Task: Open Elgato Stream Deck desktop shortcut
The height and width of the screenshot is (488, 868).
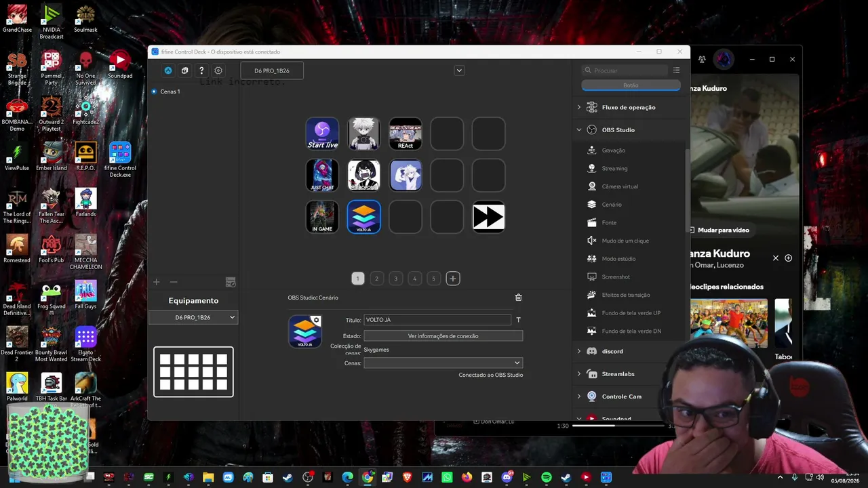Action: pos(86,344)
